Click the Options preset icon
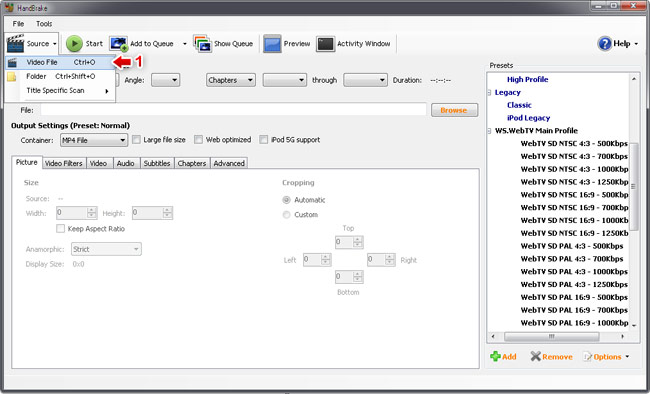650x394 pixels. click(x=587, y=357)
